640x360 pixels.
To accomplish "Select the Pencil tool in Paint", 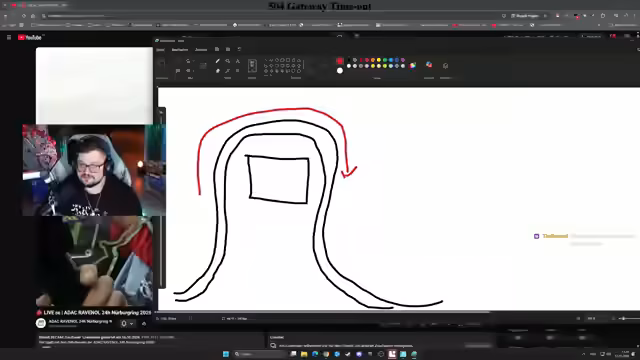I will tap(218, 61).
